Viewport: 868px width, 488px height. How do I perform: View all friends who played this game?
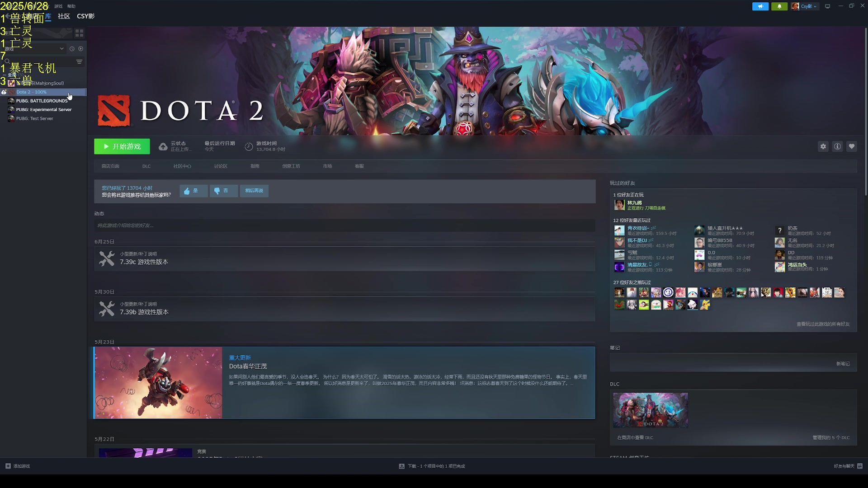tap(823, 324)
